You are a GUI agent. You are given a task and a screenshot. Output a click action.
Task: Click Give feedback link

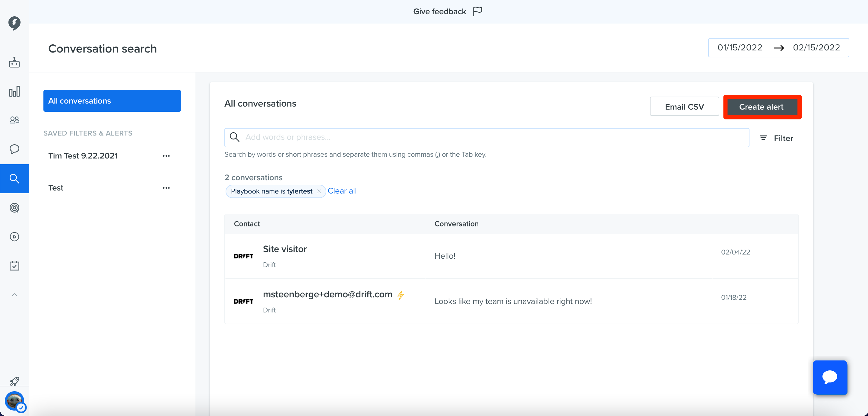tap(439, 11)
